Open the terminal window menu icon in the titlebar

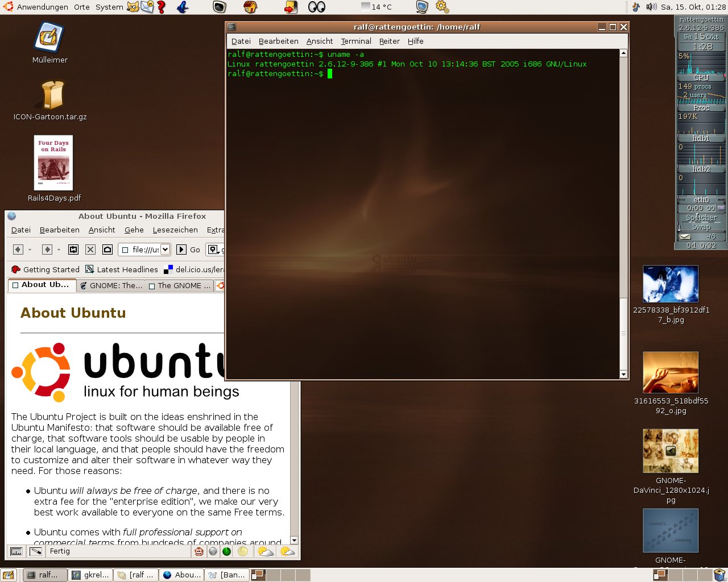(x=231, y=27)
